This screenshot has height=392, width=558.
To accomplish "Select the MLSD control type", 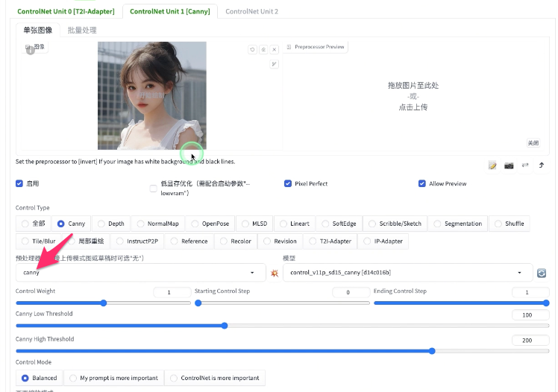I will click(254, 224).
